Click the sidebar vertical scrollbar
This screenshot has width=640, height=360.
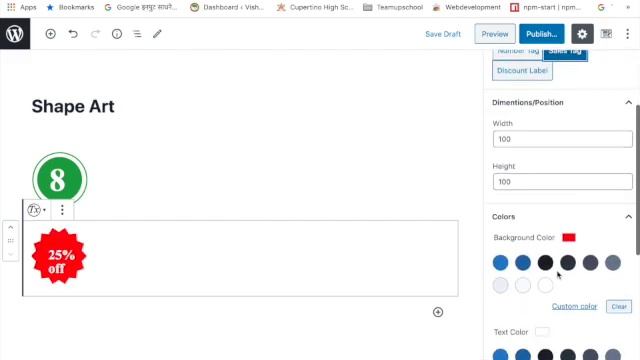638,180
